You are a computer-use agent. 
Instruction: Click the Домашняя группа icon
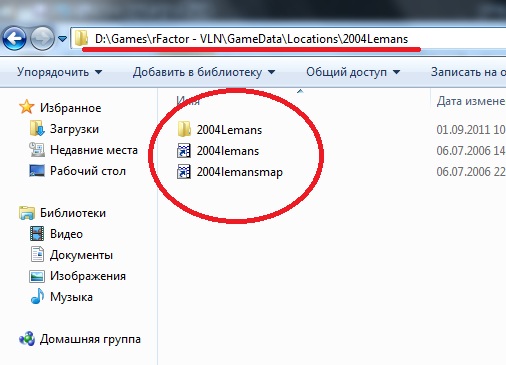(27, 339)
